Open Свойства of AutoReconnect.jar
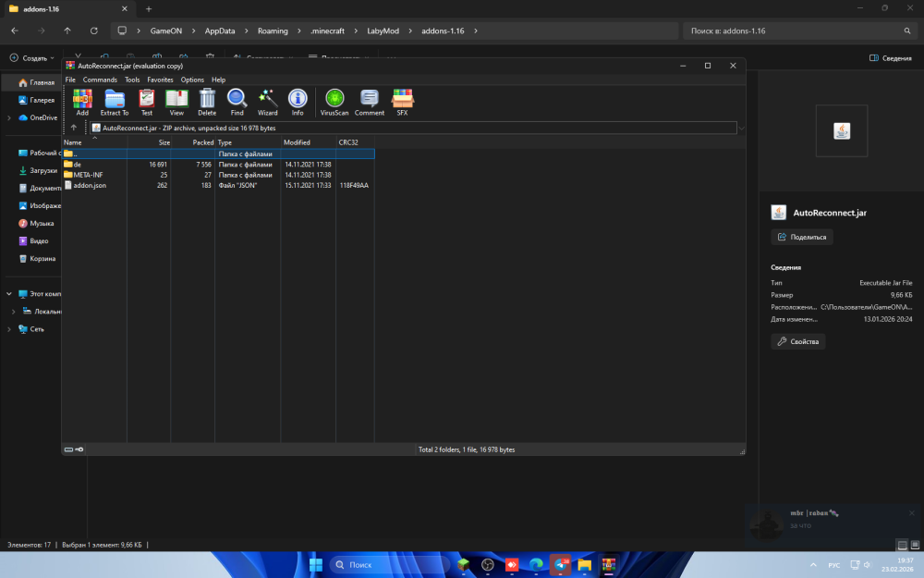Viewport: 924px width, 578px height. click(x=798, y=341)
